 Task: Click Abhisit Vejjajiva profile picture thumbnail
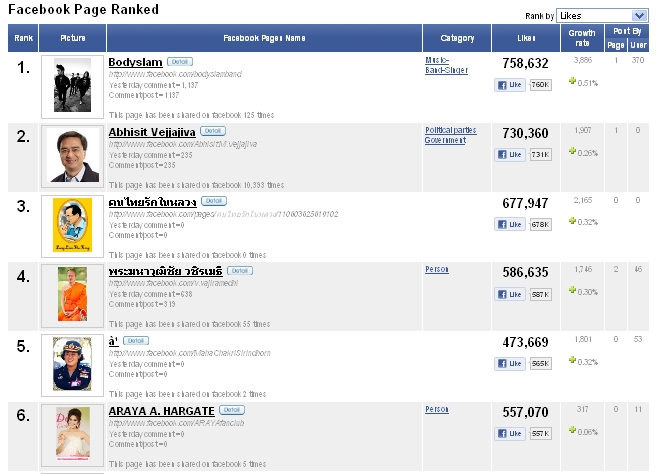[73, 156]
